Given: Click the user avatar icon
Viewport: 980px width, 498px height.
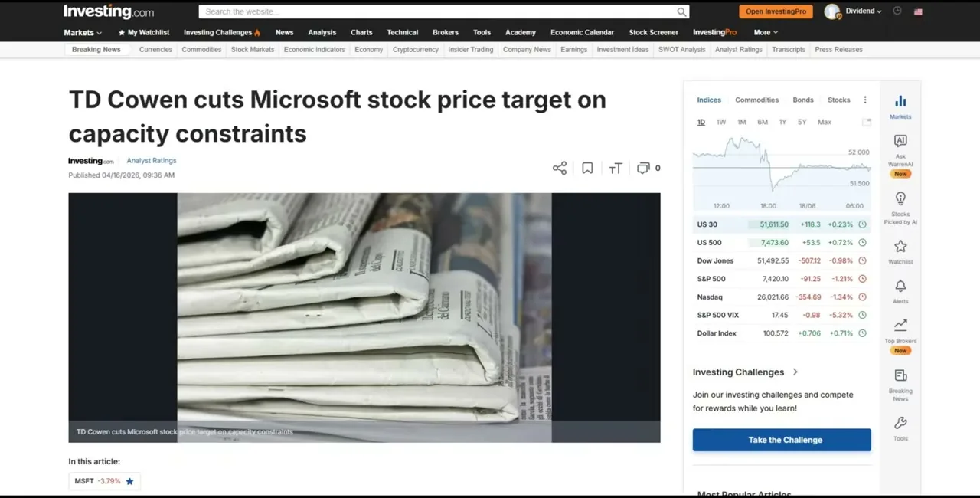Looking at the screenshot, I should pos(832,11).
